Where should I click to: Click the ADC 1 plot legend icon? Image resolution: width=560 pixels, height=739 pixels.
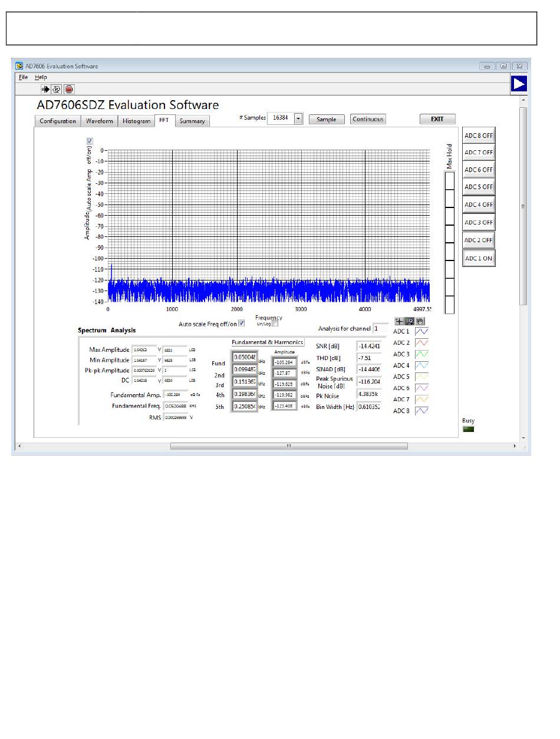(x=422, y=332)
